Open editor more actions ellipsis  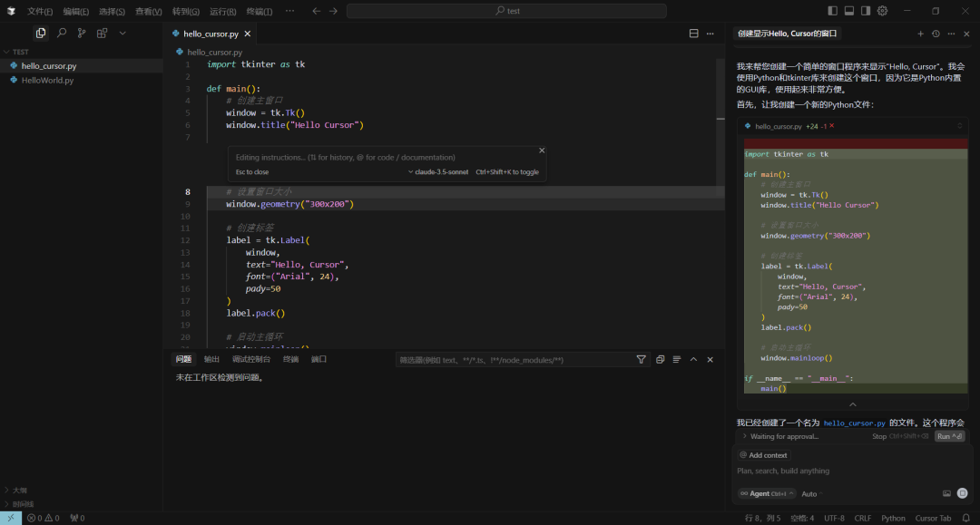click(710, 34)
